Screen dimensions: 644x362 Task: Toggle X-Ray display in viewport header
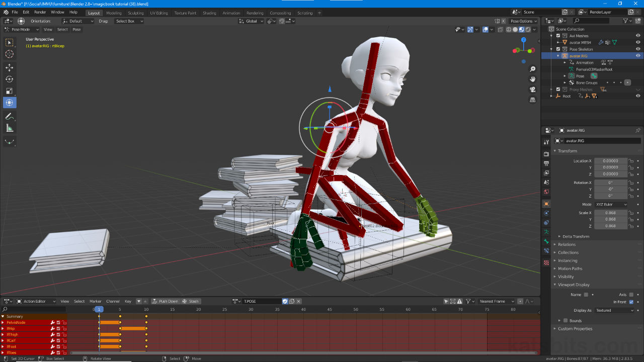click(500, 30)
